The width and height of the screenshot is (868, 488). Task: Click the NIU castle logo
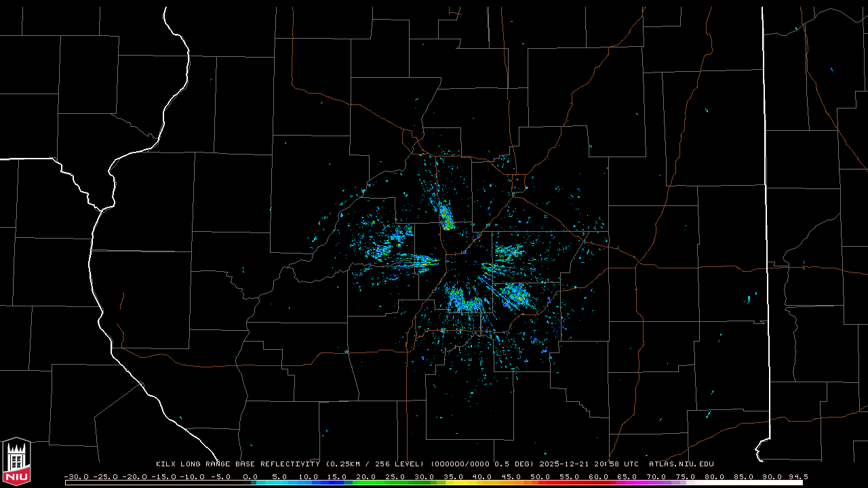coord(16,462)
